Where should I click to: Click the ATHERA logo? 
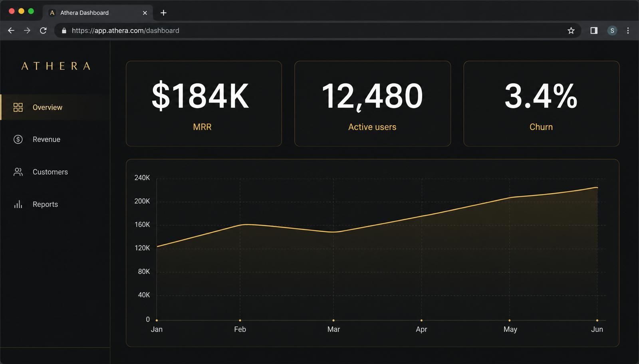coord(56,66)
